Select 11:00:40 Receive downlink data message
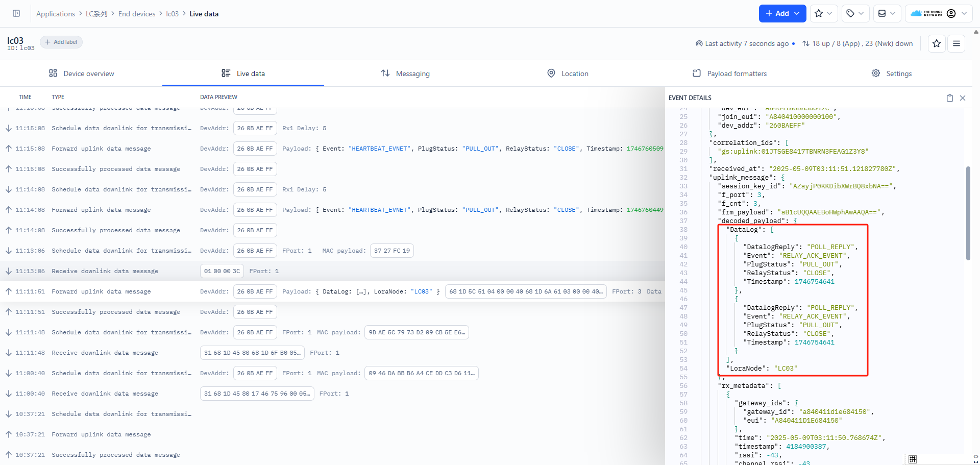Image resolution: width=980 pixels, height=465 pixels. point(332,394)
